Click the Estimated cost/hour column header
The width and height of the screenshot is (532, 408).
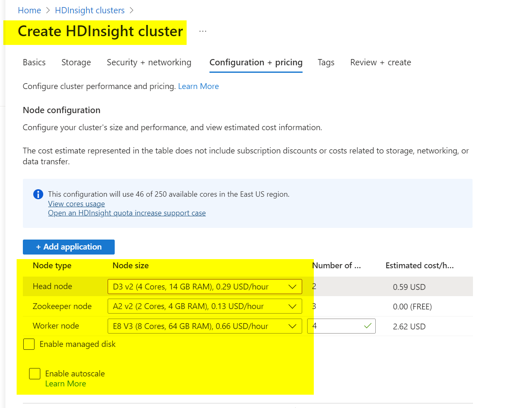click(x=420, y=266)
